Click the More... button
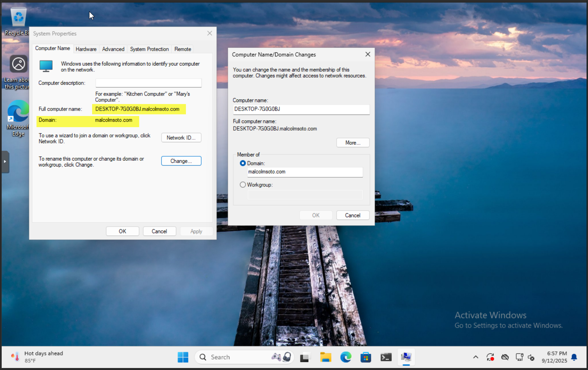 pos(352,143)
